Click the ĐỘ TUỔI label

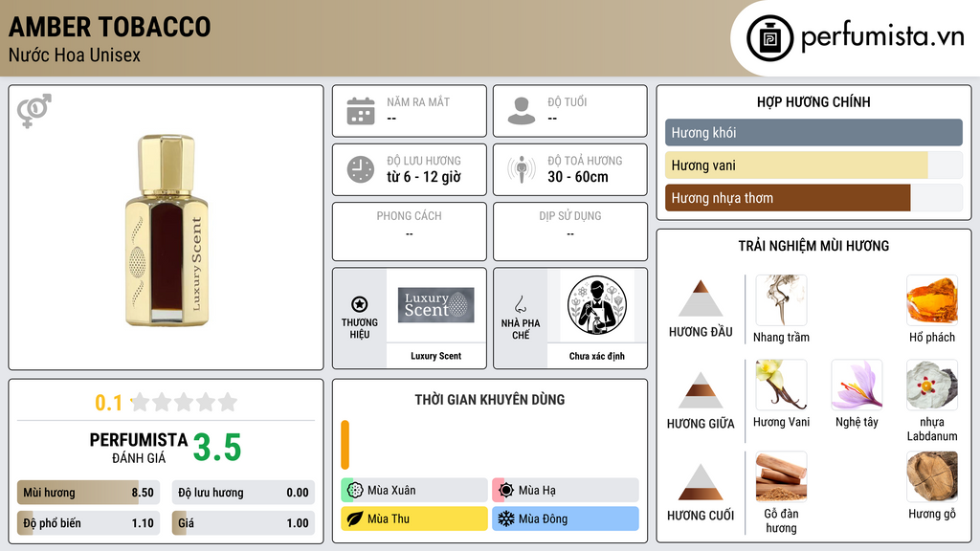(568, 101)
